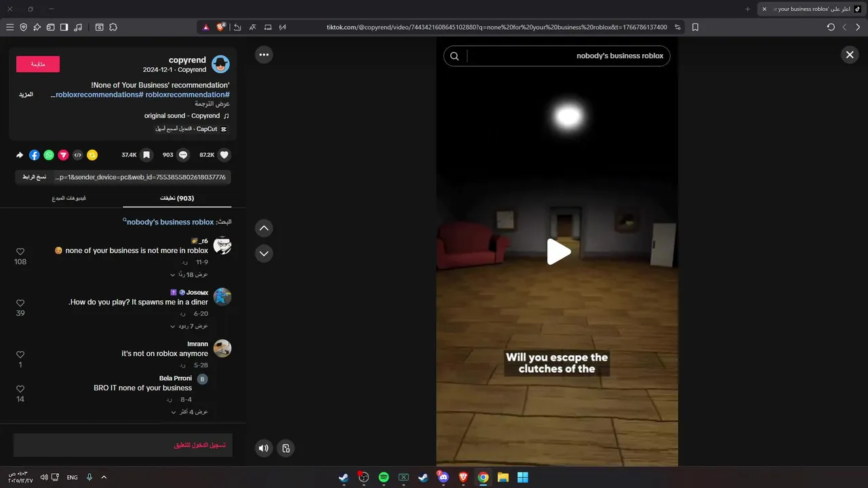The width and height of the screenshot is (868, 488).
Task: Open comments with the speech bubble icon
Action: tap(183, 155)
